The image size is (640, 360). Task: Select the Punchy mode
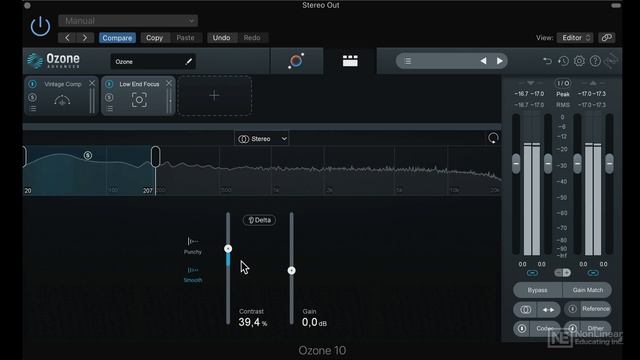(193, 246)
